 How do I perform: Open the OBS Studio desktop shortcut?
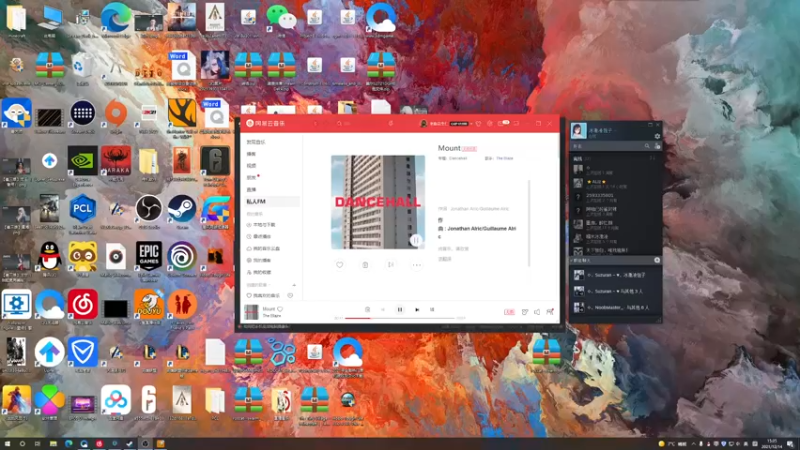click(x=148, y=211)
